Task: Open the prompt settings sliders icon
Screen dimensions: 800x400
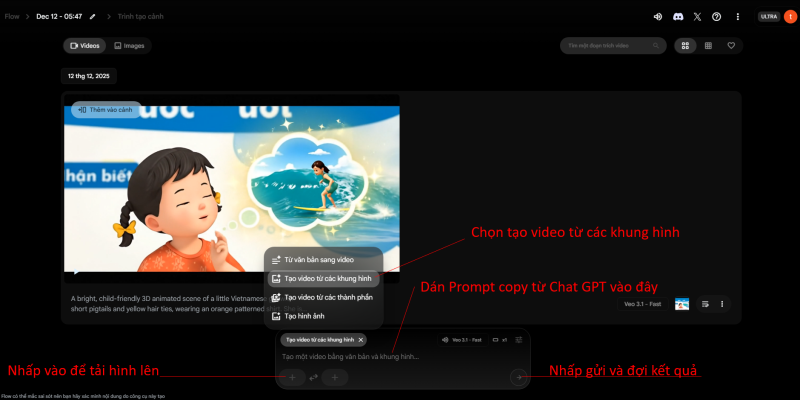Action: [519, 340]
